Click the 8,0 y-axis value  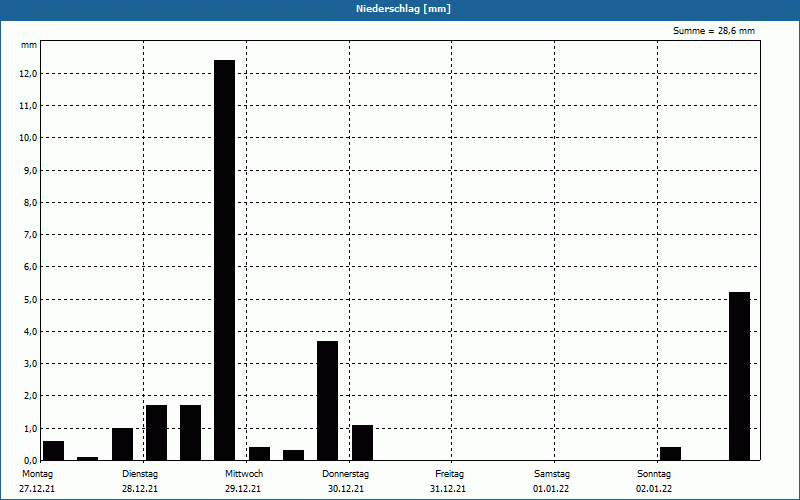pos(31,203)
